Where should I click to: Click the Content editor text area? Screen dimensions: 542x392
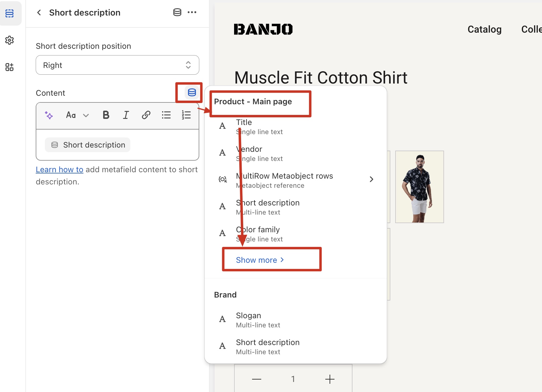[117, 145]
